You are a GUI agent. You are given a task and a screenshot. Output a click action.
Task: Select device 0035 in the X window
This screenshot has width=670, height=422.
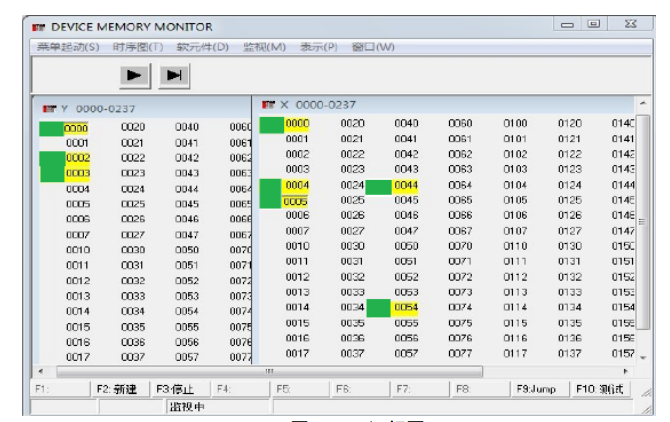[353, 323]
